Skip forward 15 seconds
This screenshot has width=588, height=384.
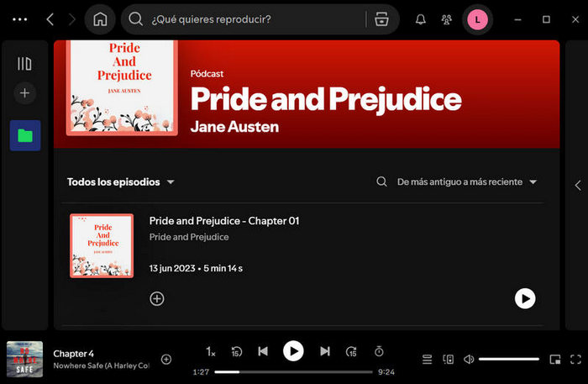[351, 352]
